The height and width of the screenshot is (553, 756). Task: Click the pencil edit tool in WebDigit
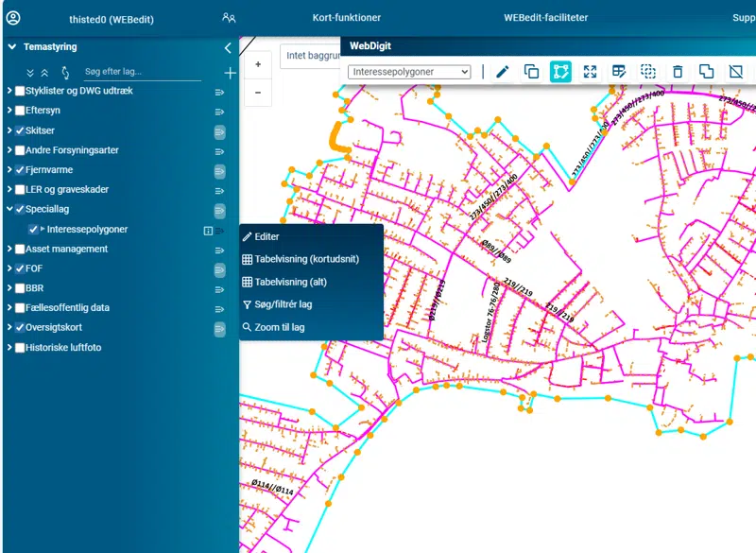tap(503, 72)
